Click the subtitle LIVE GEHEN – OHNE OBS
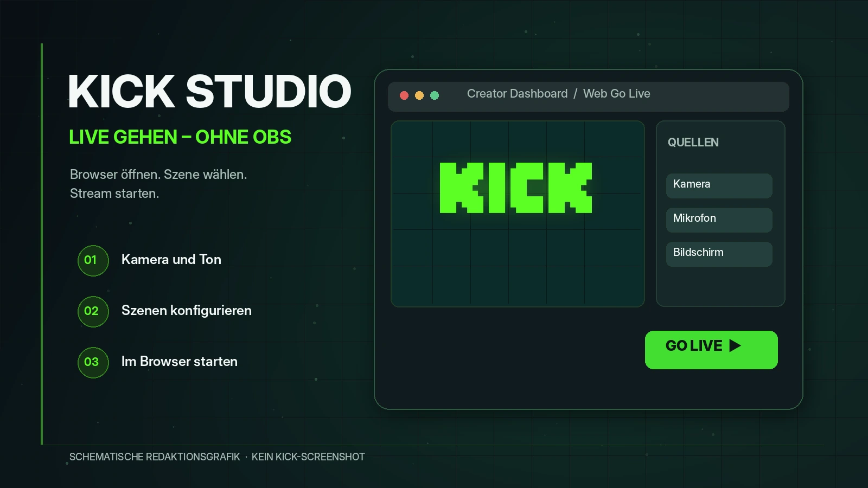Screen dimensions: 868x488 (x=180, y=137)
